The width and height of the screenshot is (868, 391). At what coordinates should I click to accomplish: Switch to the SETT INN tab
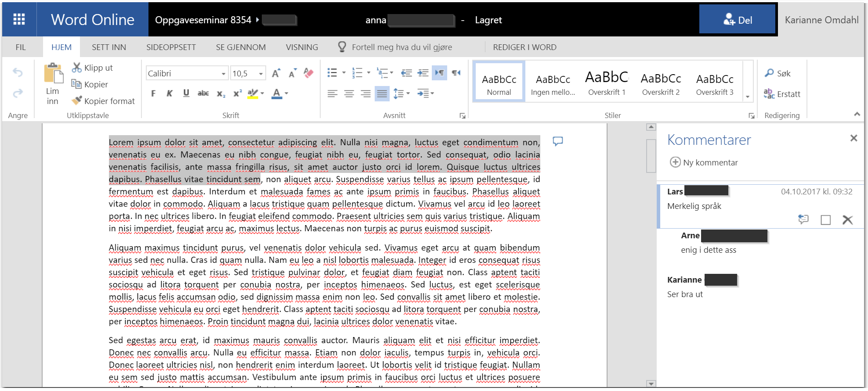[x=109, y=47]
